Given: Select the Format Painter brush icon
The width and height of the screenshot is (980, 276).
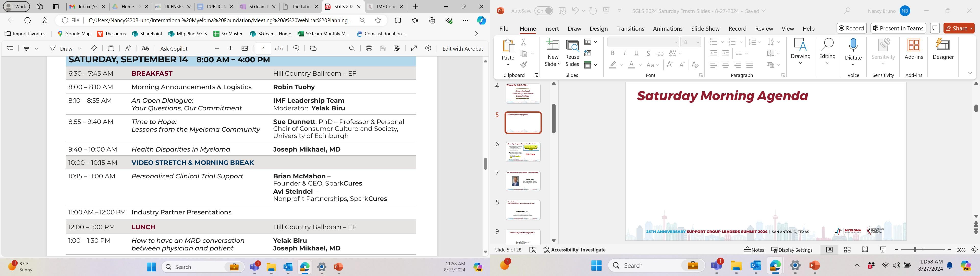Looking at the screenshot, I should coord(523,65).
